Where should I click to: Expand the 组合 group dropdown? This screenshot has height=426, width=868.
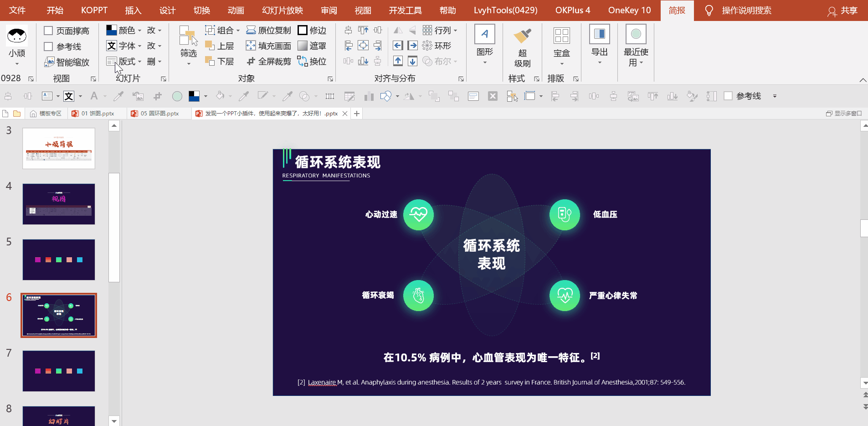238,31
